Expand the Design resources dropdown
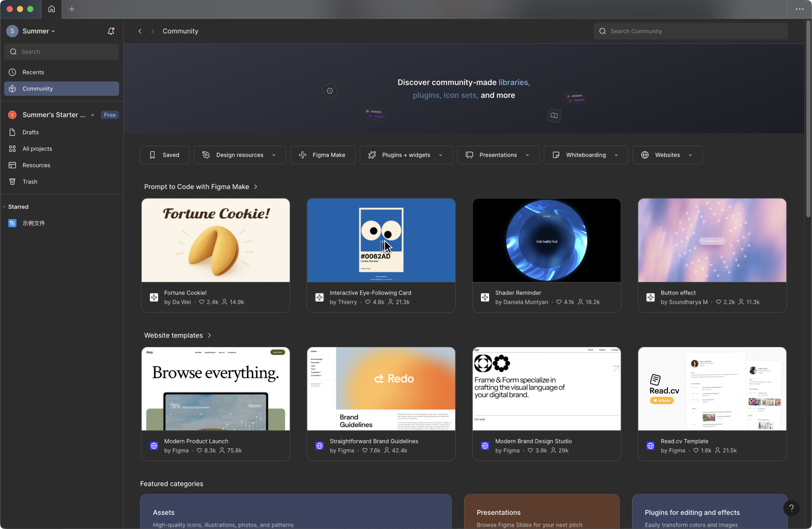This screenshot has height=529, width=812. [x=240, y=155]
